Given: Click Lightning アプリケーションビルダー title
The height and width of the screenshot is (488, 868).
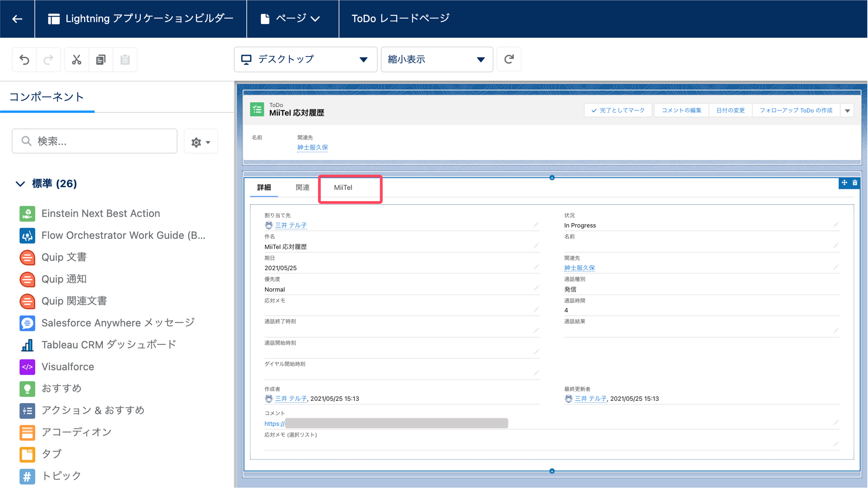Looking at the screenshot, I should pyautogui.click(x=141, y=19).
